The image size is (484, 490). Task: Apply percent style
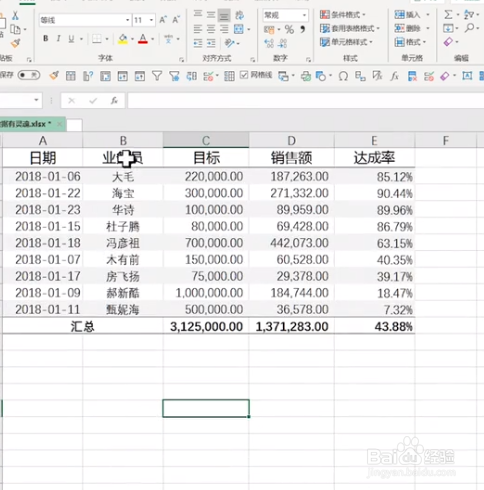coord(289,30)
